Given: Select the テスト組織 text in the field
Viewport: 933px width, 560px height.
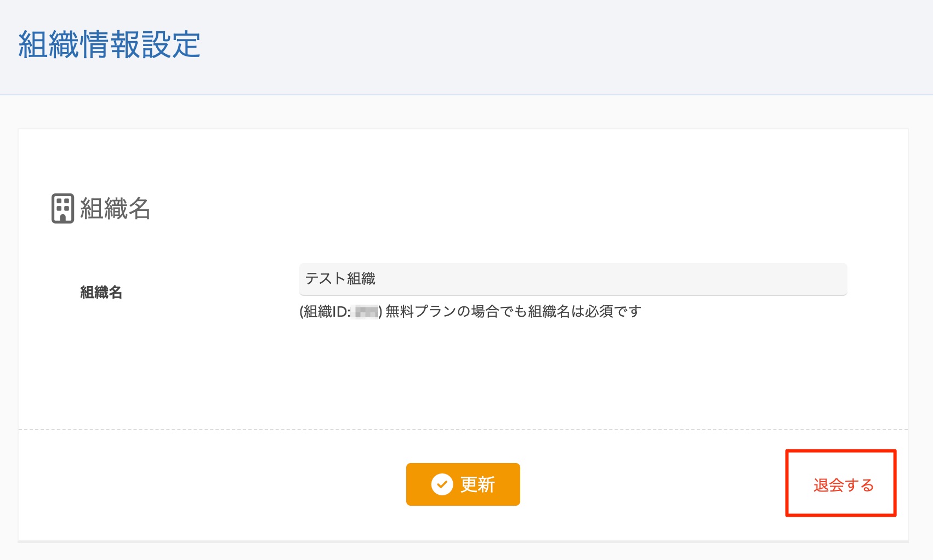Looking at the screenshot, I should tap(340, 278).
